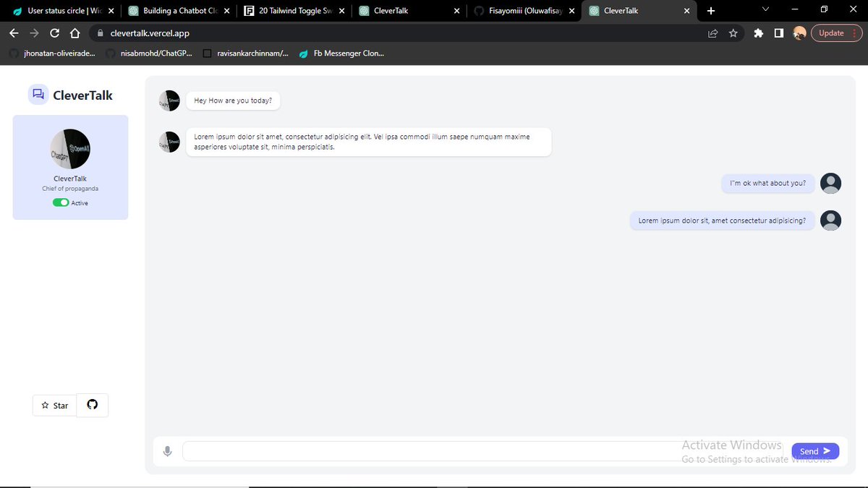This screenshot has height=488, width=868.
Task: Click the CleverTalk heading beside the logo
Action: 83,95
